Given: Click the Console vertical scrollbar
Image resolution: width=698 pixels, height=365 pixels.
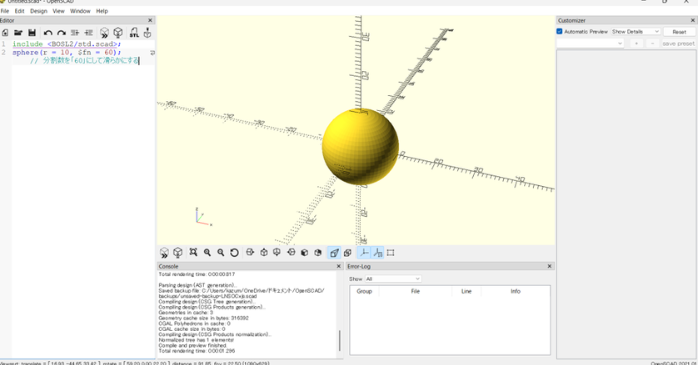Looking at the screenshot, I should click(x=340, y=340).
